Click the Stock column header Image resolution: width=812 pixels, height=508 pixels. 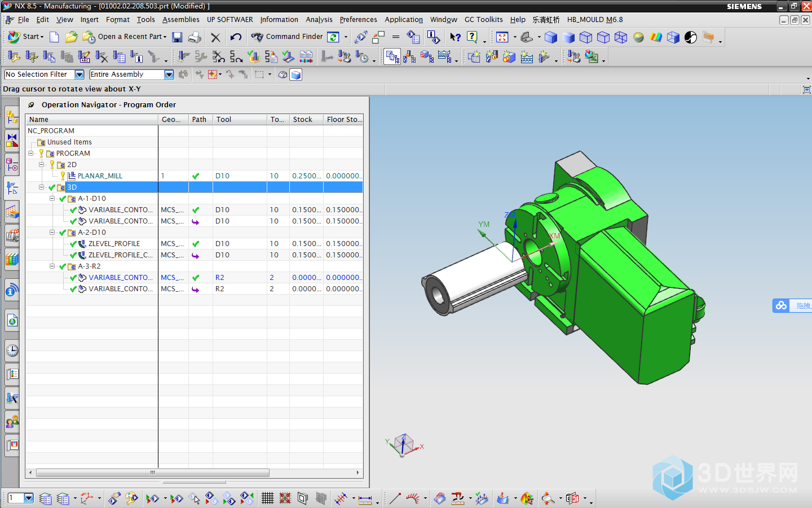pos(306,119)
